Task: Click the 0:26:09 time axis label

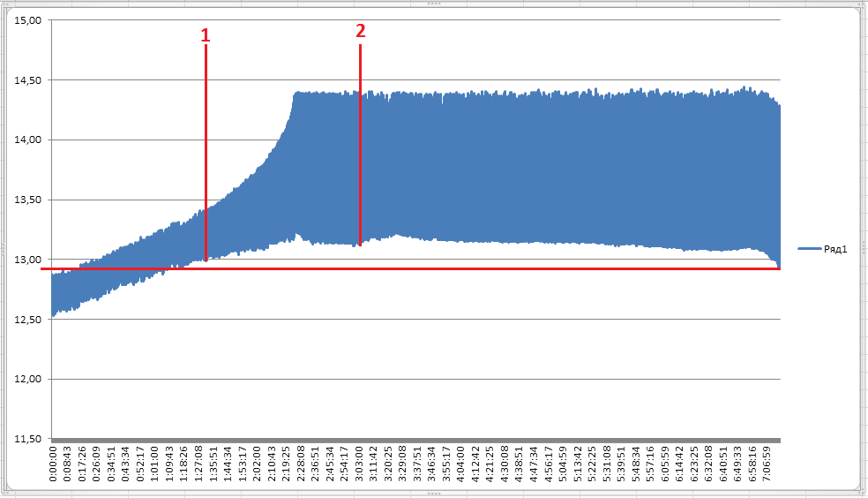Action: coord(96,464)
